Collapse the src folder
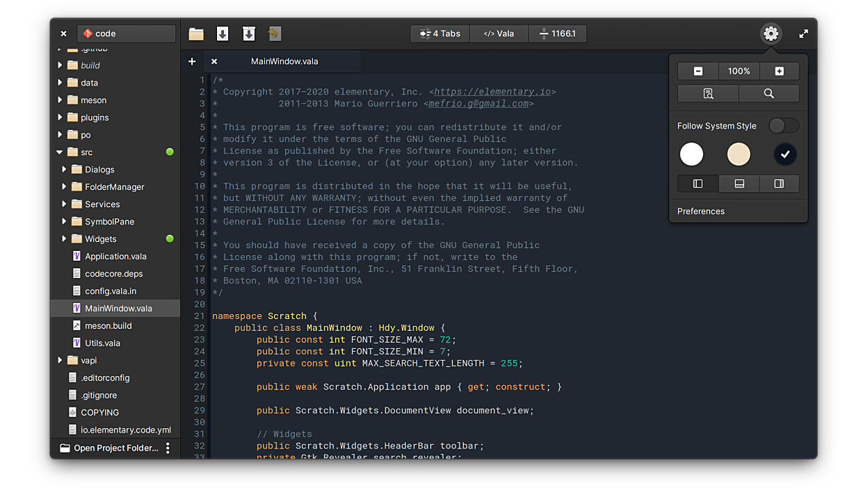 click(x=60, y=152)
